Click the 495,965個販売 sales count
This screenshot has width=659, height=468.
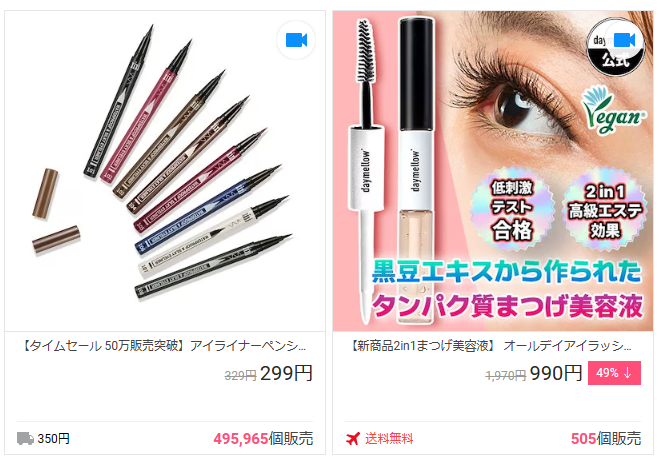click(x=263, y=439)
